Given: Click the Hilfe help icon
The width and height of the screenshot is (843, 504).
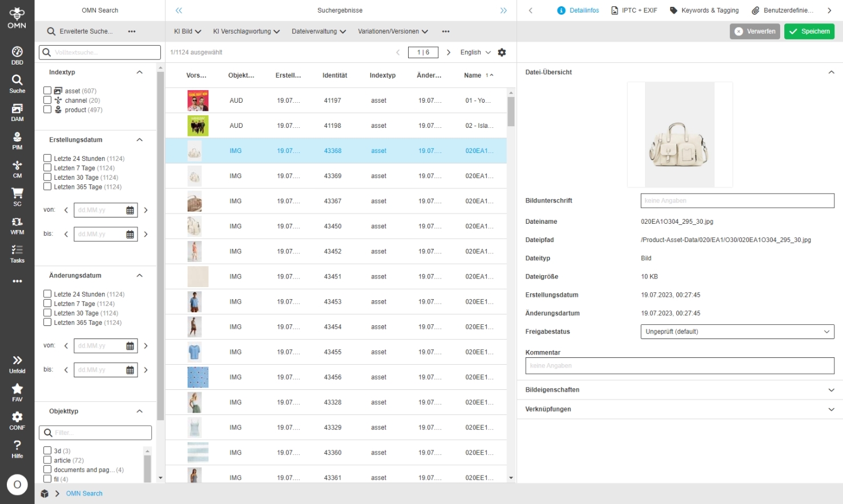Looking at the screenshot, I should coord(17,449).
